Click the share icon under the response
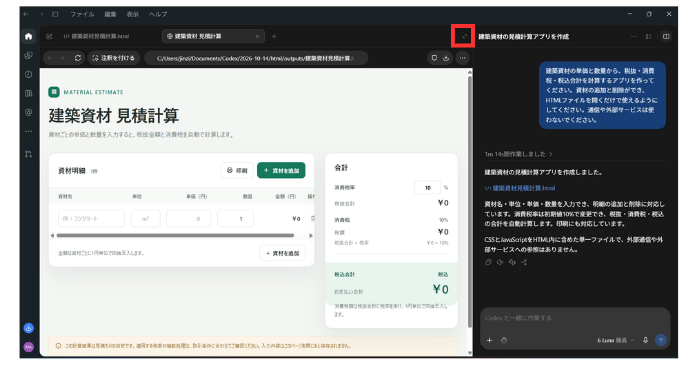Viewport: 698px width, 365px height. coord(524,263)
